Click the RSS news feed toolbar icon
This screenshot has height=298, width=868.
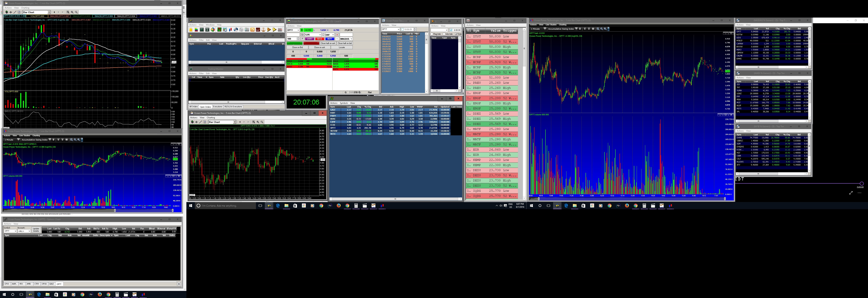pyautogui.click(x=252, y=30)
